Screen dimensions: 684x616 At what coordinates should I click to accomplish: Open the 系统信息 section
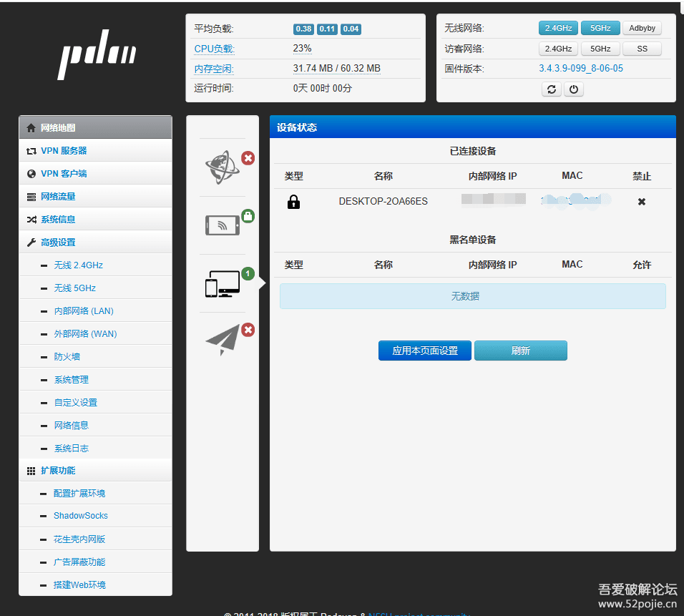tap(58, 220)
